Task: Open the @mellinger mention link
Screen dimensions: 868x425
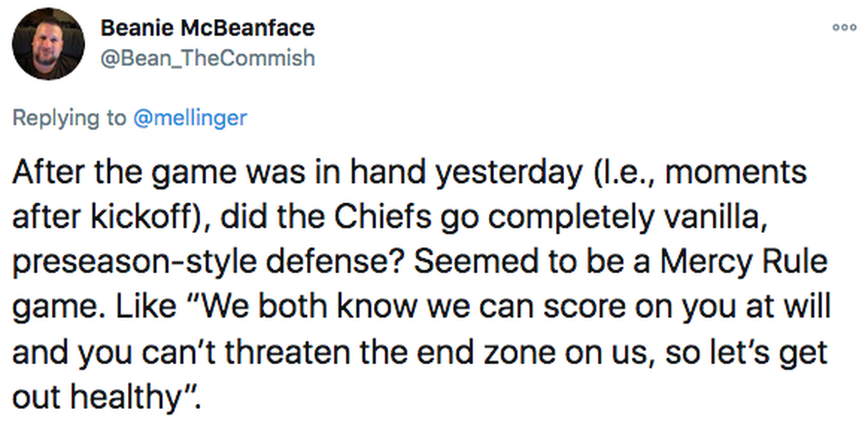Action: pos(190,118)
